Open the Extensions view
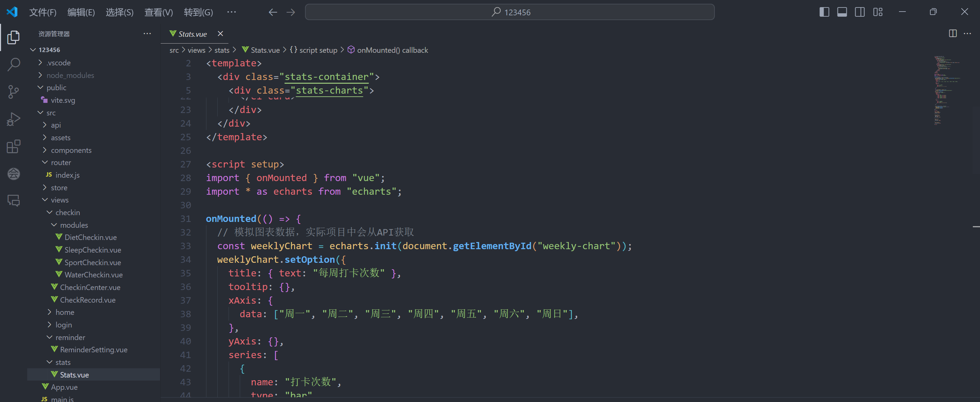 [x=14, y=146]
